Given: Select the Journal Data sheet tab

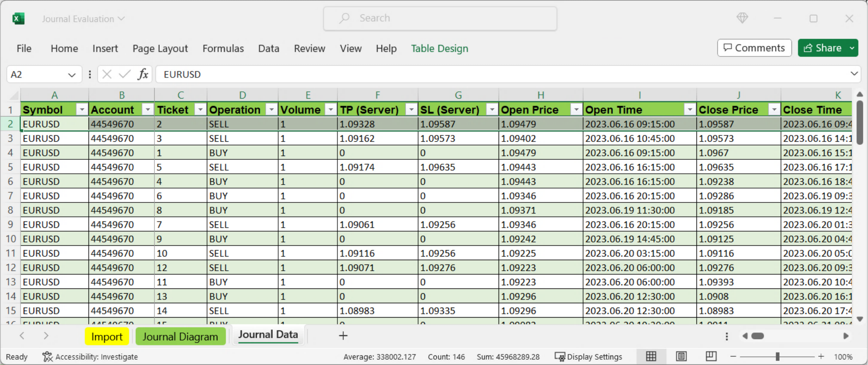Looking at the screenshot, I should pyautogui.click(x=268, y=335).
